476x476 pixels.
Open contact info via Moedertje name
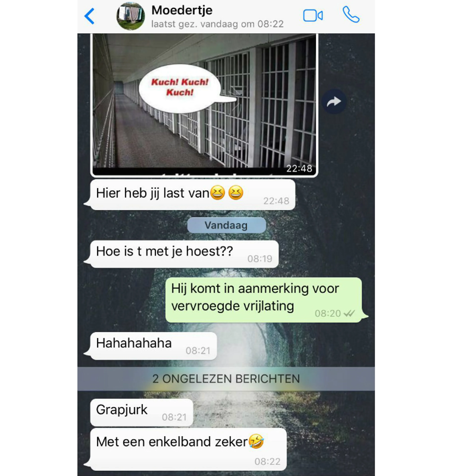tap(182, 10)
